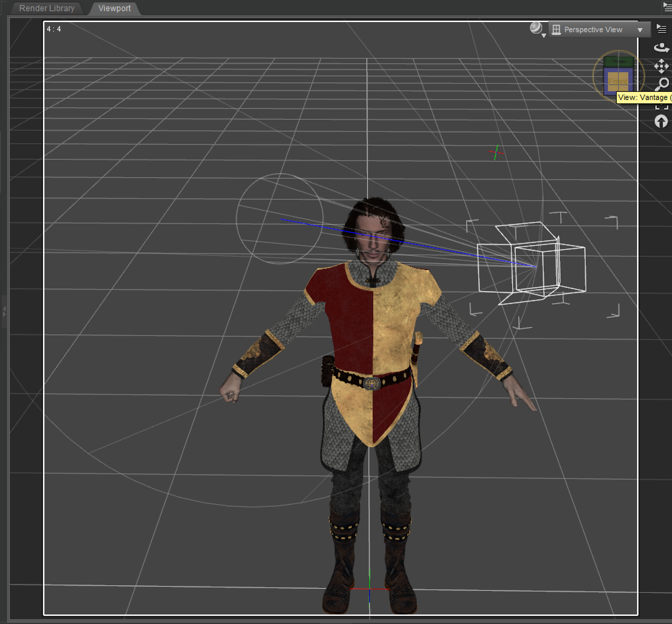
Task: Click the frame selection brackets icon
Action: 661,107
